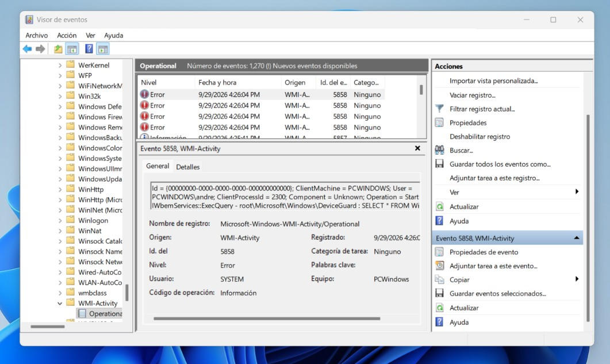This screenshot has height=364, width=610.
Task: Click the Propiedades de evento icon
Action: (x=439, y=252)
